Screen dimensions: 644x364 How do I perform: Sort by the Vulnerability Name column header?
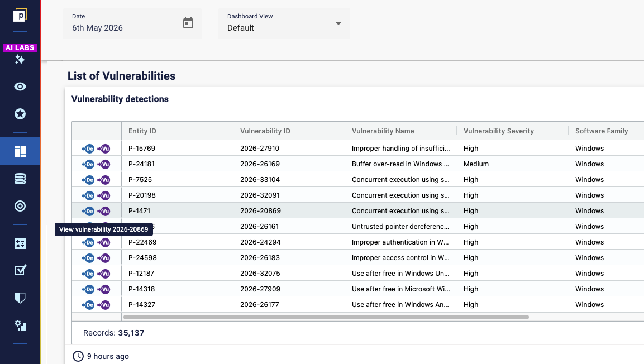(x=383, y=131)
